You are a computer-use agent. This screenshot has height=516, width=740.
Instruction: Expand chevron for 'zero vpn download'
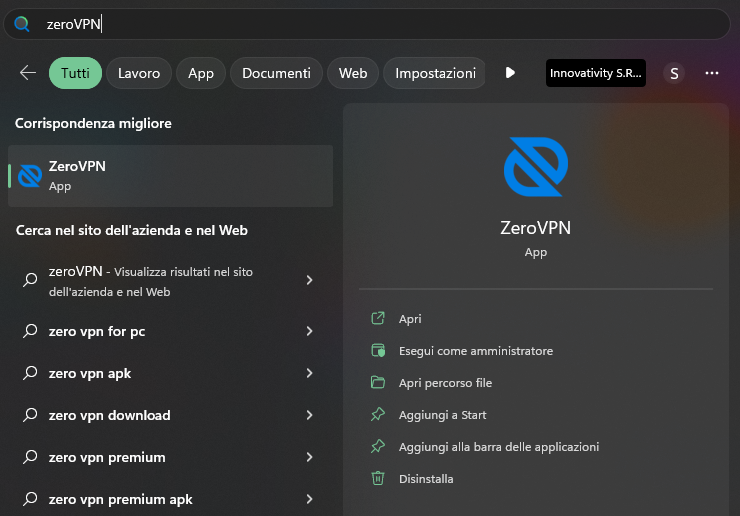[310, 415]
